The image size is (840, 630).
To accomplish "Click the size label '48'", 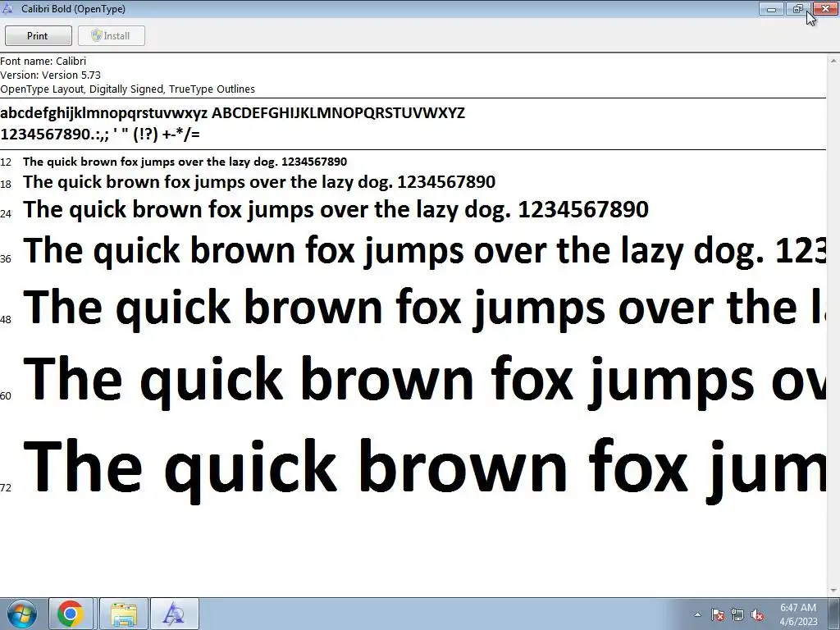I will (x=6, y=320).
